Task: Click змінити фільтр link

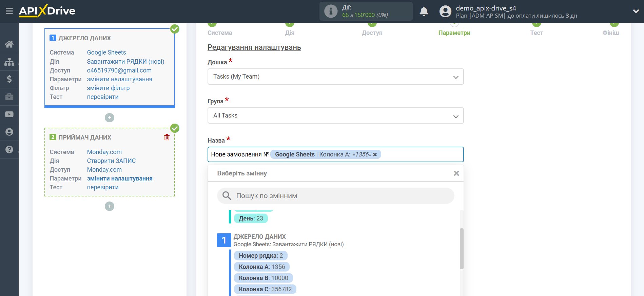Action: [x=108, y=88]
